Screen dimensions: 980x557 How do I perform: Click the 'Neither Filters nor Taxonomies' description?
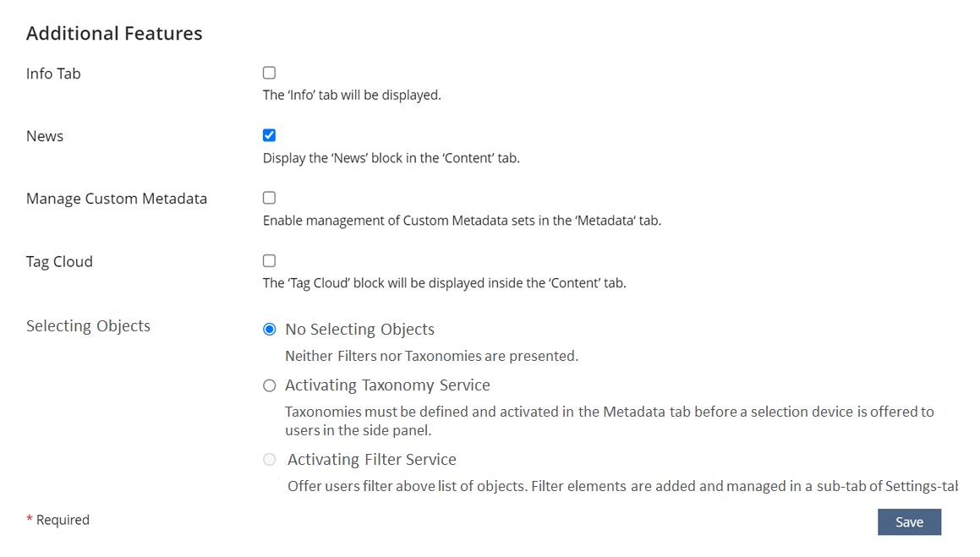431,356
